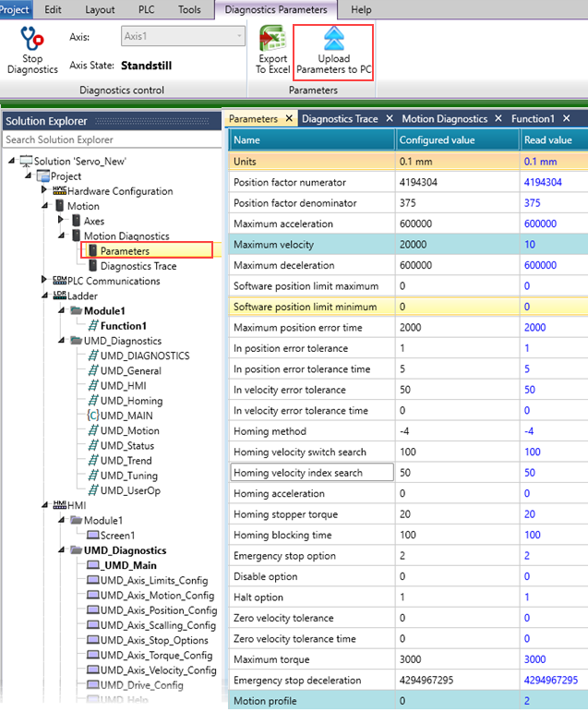
Task: Click the Motion node icon
Action: point(59,206)
